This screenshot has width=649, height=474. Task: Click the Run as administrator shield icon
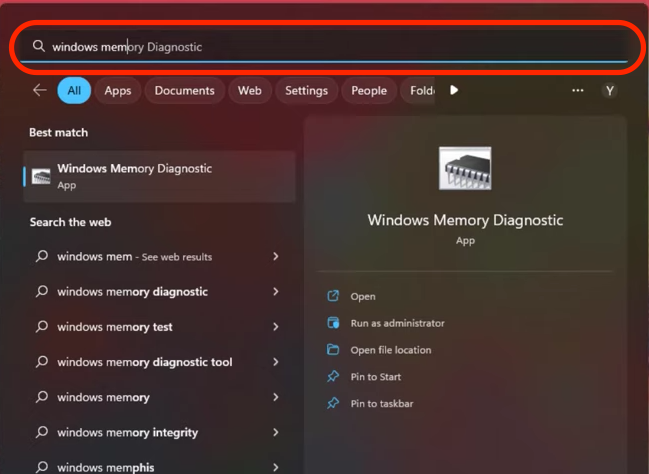(x=333, y=323)
